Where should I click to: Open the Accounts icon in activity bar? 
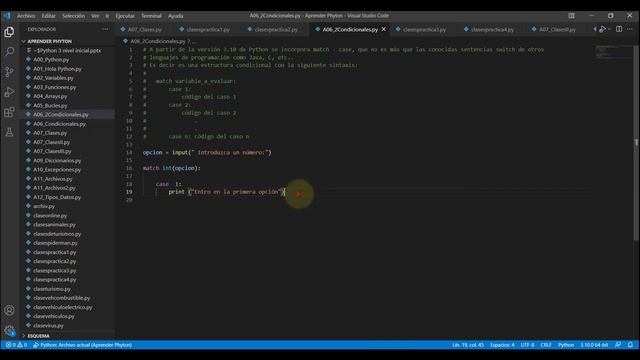[x=9, y=310]
